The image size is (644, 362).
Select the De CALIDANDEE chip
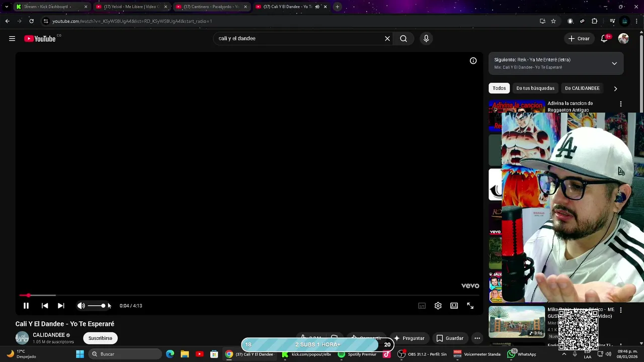pyautogui.click(x=582, y=88)
